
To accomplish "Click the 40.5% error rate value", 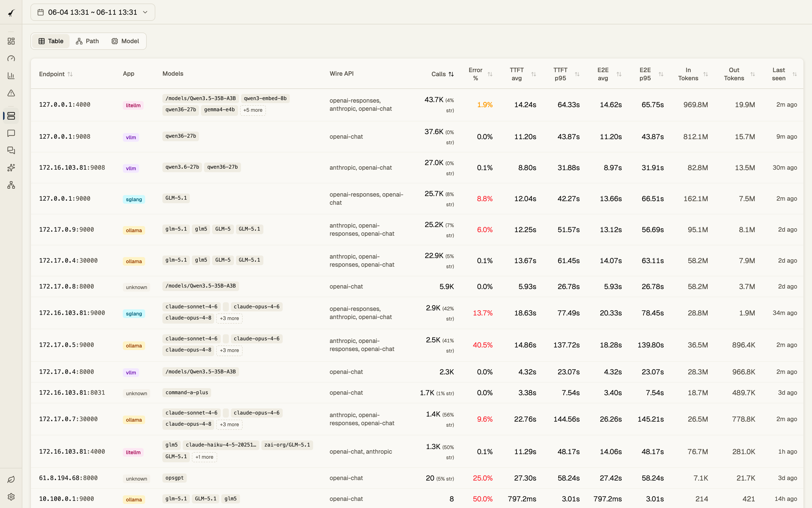I will [x=482, y=345].
